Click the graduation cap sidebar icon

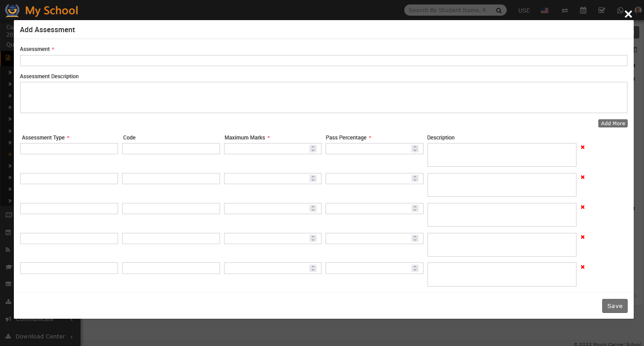(x=8, y=267)
